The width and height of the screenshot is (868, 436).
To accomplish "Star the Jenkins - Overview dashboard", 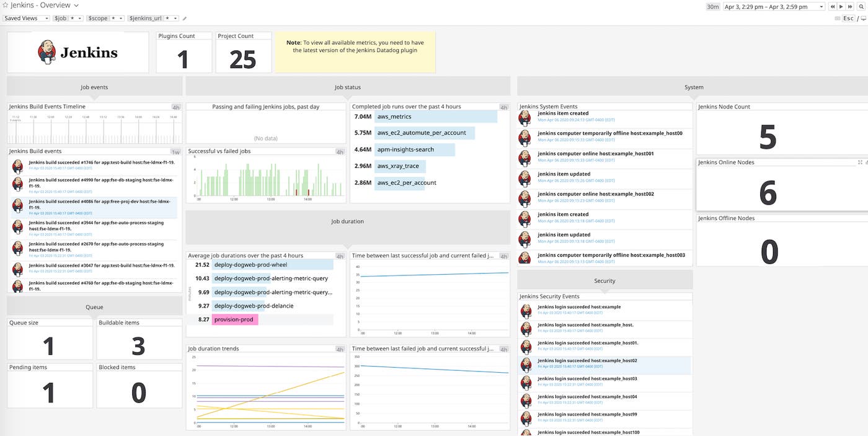I will point(6,5).
